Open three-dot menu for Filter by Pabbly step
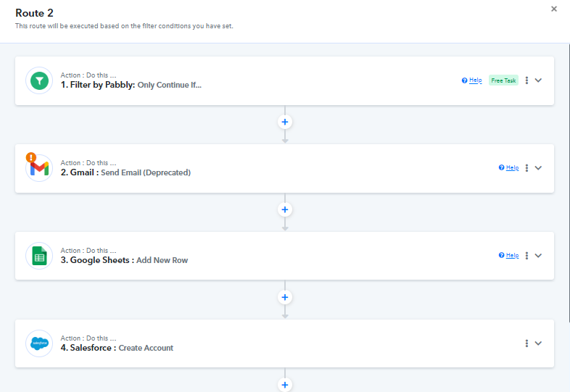 pos(526,80)
